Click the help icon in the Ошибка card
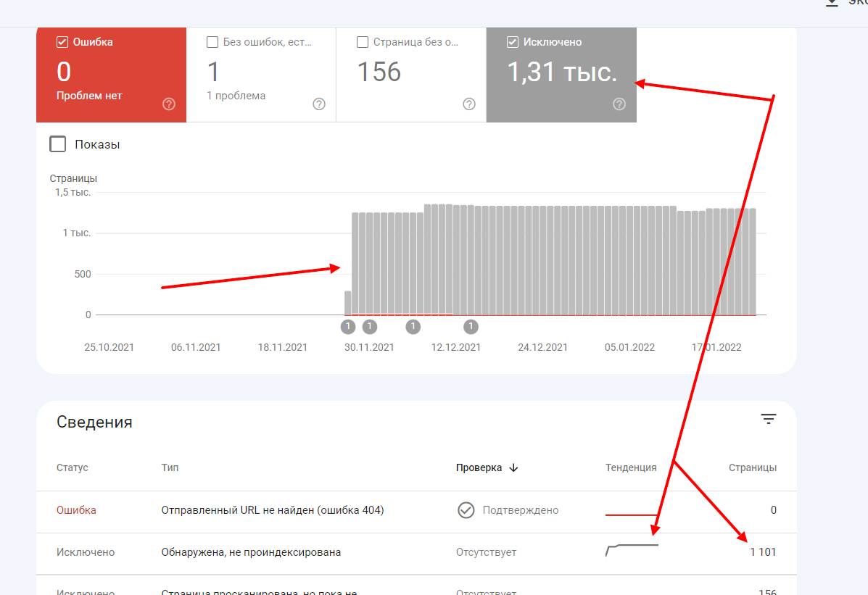The image size is (868, 595). 169,104
